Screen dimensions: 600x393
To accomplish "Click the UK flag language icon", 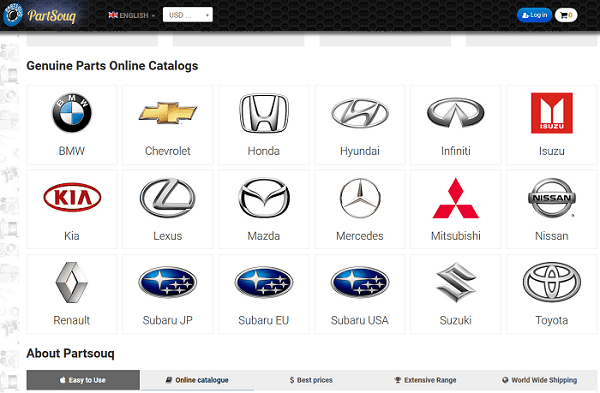I will pos(113,15).
